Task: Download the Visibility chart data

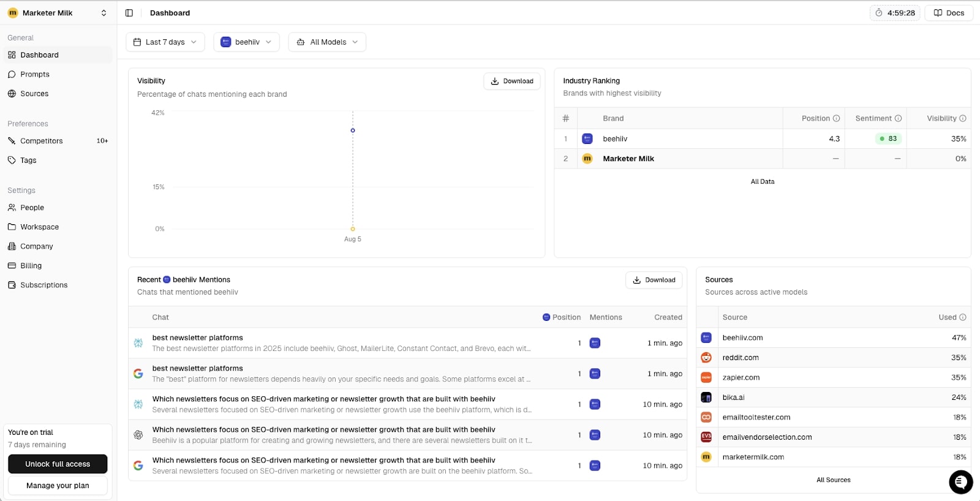Action: coord(512,81)
